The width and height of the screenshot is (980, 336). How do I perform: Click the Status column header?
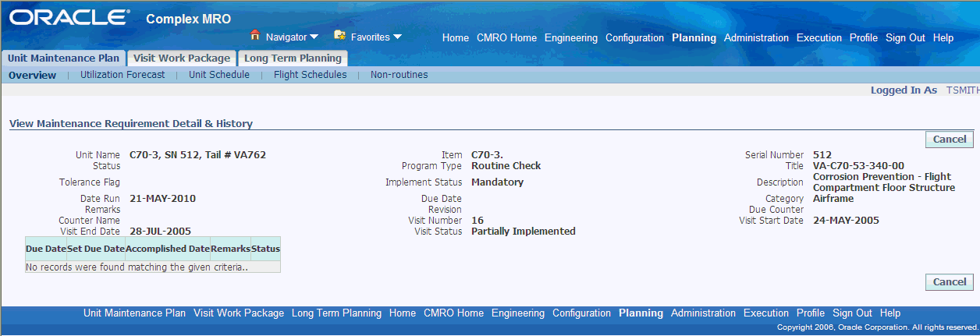[x=265, y=249]
